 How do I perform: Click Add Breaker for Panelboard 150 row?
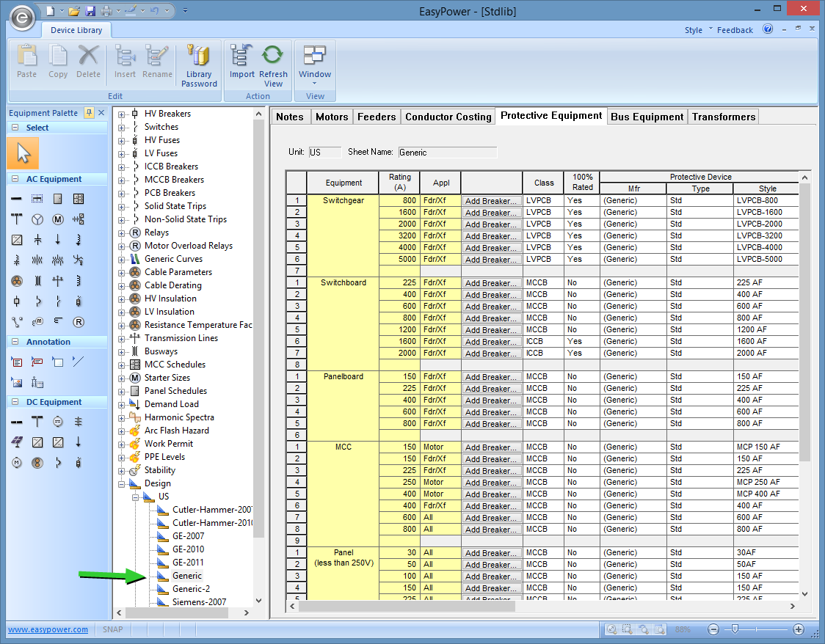492,377
